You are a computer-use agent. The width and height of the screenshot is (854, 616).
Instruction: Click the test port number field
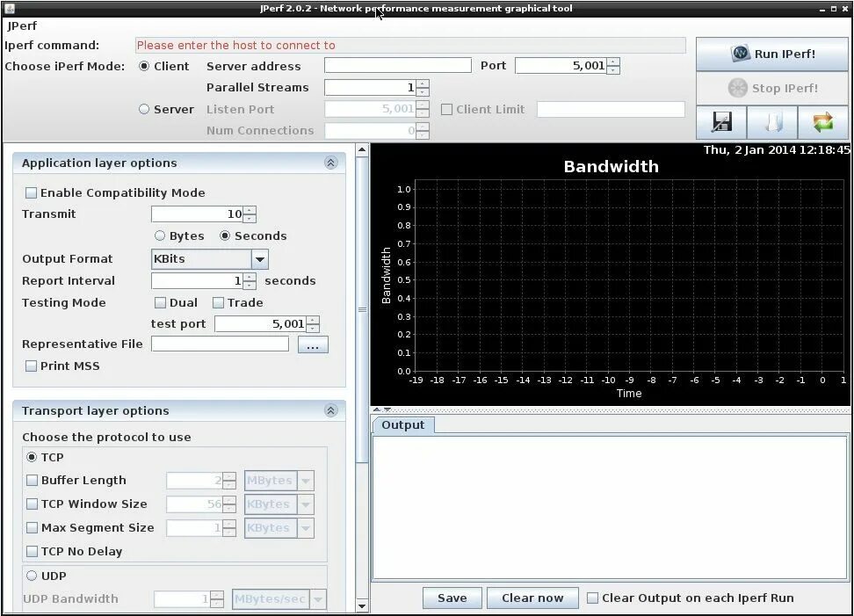(260, 324)
